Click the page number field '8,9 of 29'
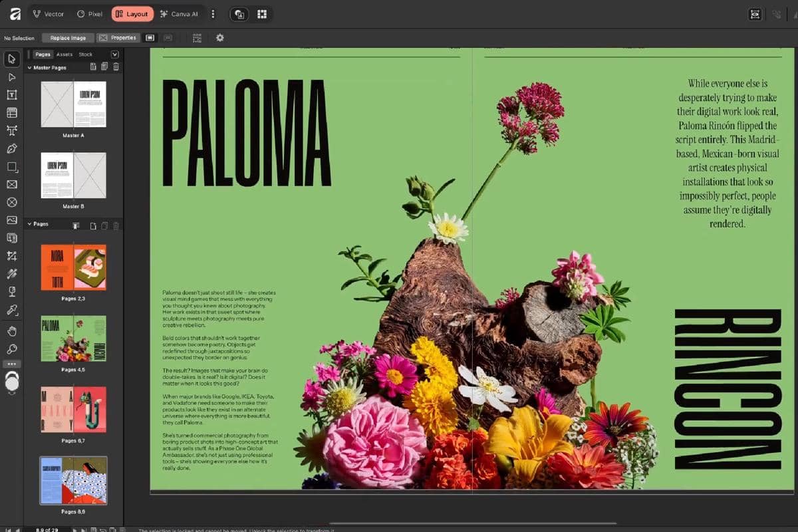 [47, 529]
